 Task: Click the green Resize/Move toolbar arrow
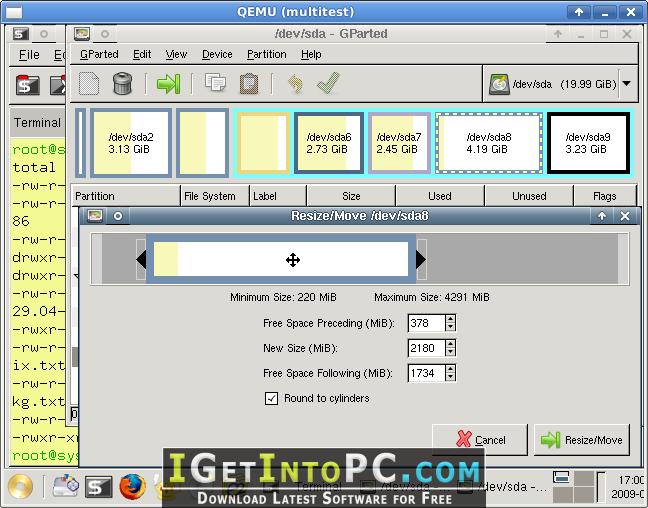(169, 84)
